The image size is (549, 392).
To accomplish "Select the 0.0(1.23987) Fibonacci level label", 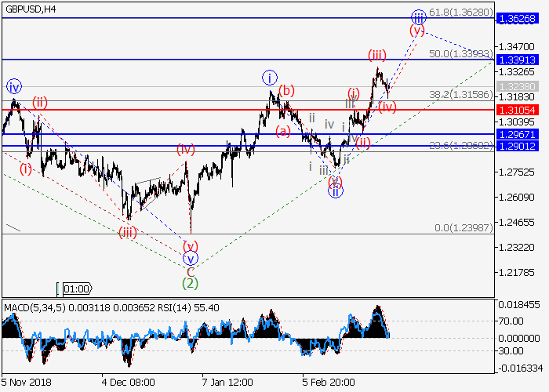I will (465, 228).
